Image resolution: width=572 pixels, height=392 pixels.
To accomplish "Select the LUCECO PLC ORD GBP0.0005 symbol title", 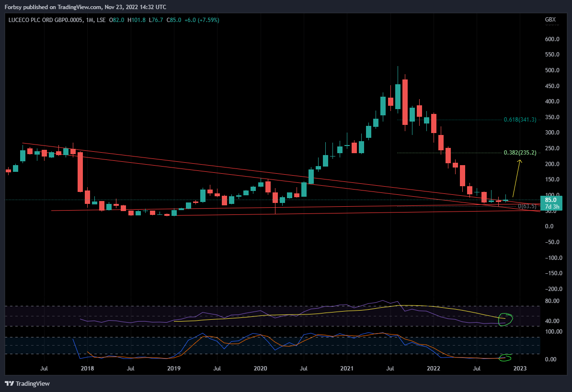I will [x=46, y=20].
